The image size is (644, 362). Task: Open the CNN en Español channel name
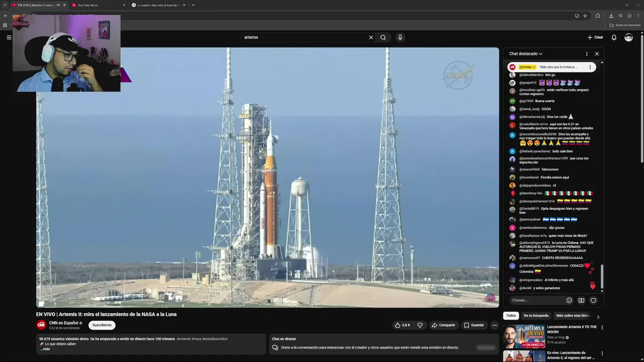pyautogui.click(x=63, y=323)
